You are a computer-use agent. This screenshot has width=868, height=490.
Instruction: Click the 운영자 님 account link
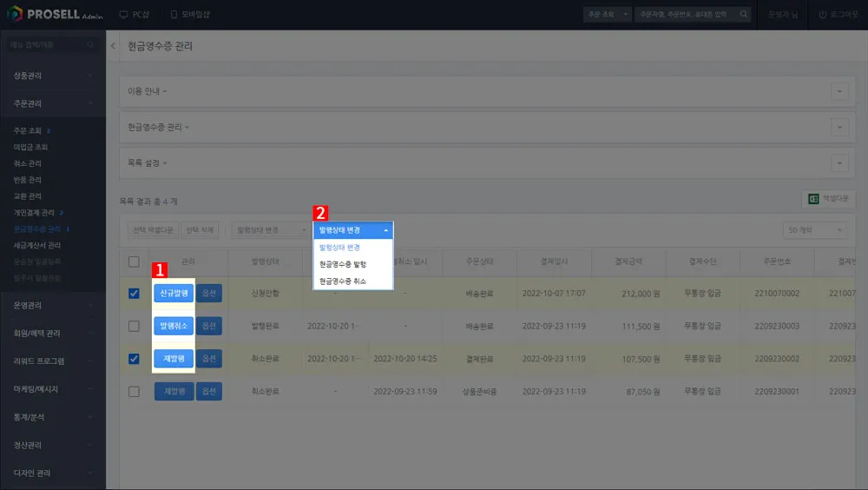click(783, 15)
